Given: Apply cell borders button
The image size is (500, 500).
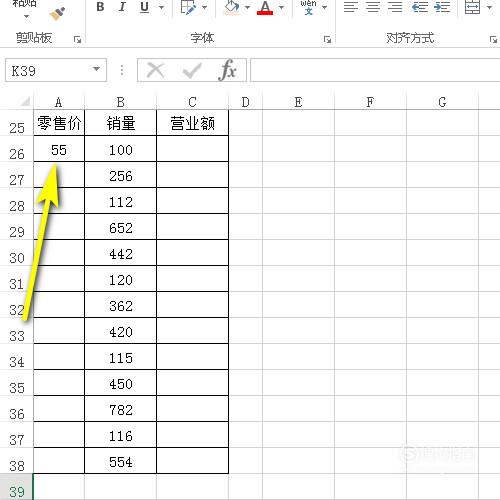Looking at the screenshot, I should pos(188,7).
